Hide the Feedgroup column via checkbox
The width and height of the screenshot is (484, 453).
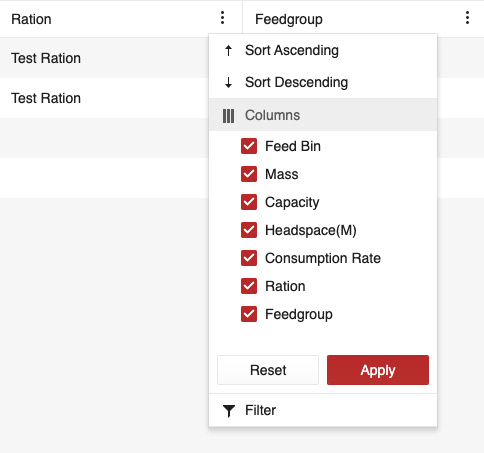point(249,314)
